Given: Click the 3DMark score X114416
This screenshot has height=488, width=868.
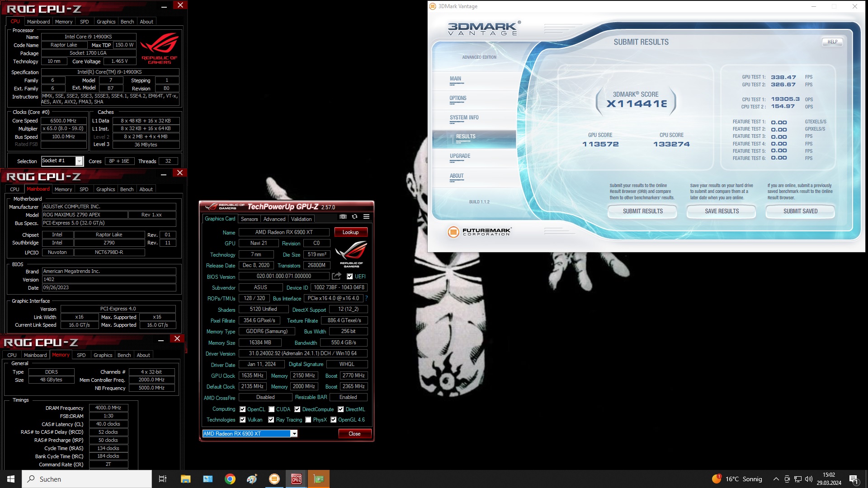Looking at the screenshot, I should [x=637, y=104].
